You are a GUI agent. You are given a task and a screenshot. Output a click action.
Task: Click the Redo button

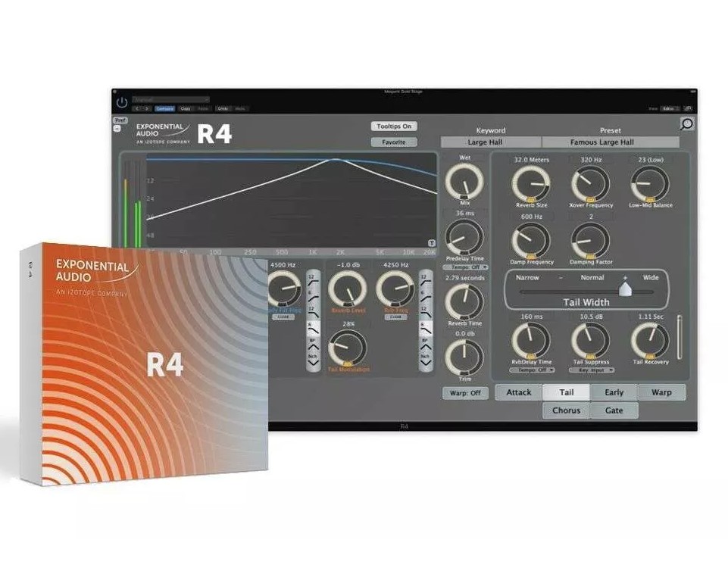240,108
